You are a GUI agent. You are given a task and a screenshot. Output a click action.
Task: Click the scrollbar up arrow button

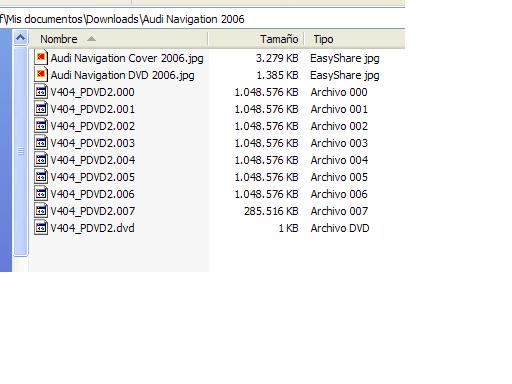[20, 38]
